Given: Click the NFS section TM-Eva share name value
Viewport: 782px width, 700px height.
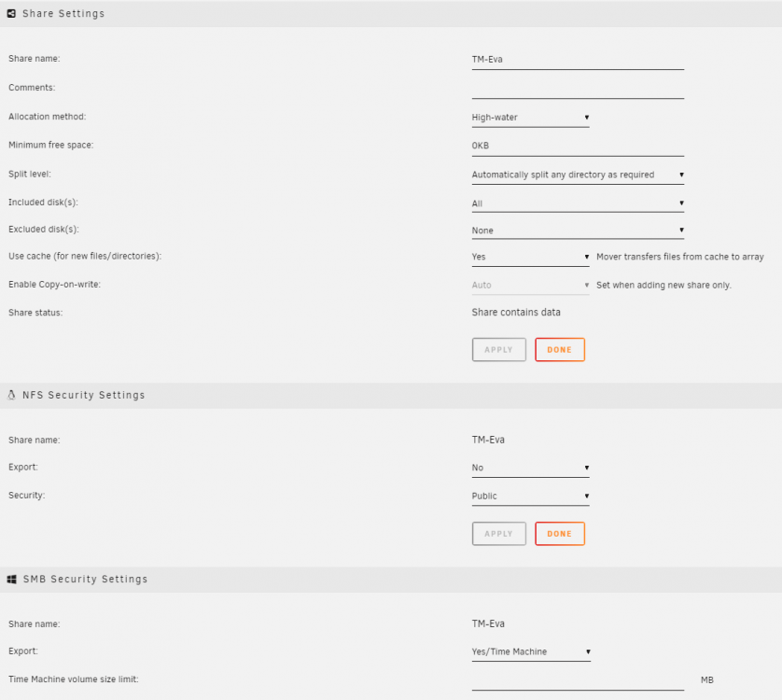Looking at the screenshot, I should point(488,440).
